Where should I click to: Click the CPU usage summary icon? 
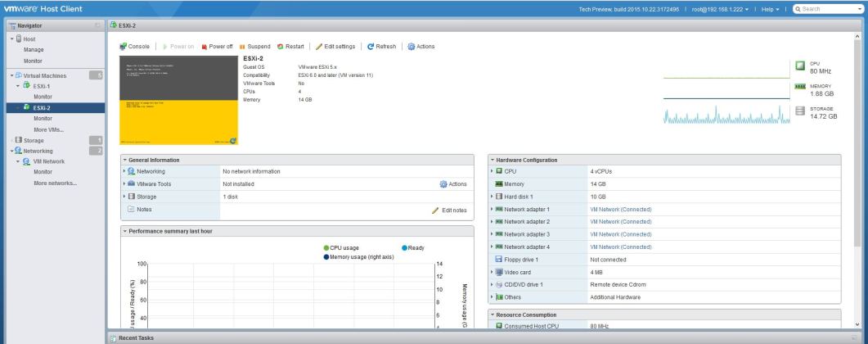(800, 66)
